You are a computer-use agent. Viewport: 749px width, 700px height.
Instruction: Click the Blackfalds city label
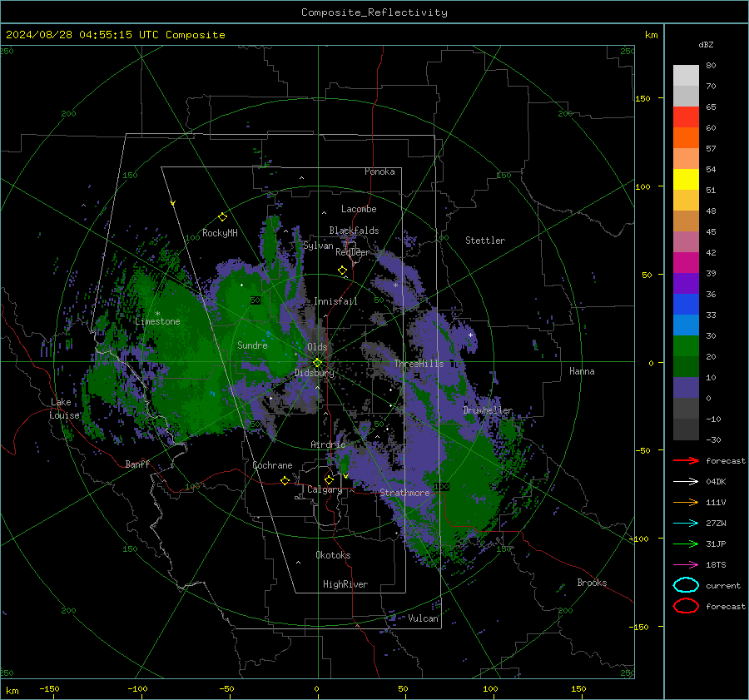[354, 231]
